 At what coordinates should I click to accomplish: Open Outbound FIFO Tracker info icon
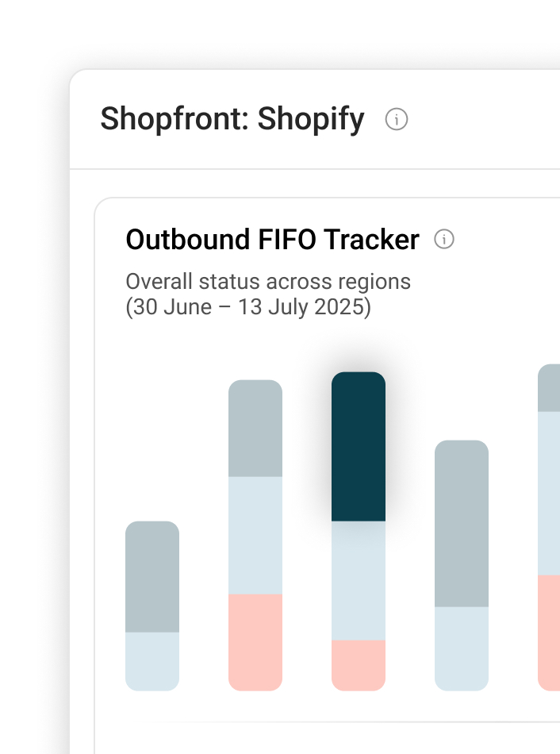click(444, 239)
